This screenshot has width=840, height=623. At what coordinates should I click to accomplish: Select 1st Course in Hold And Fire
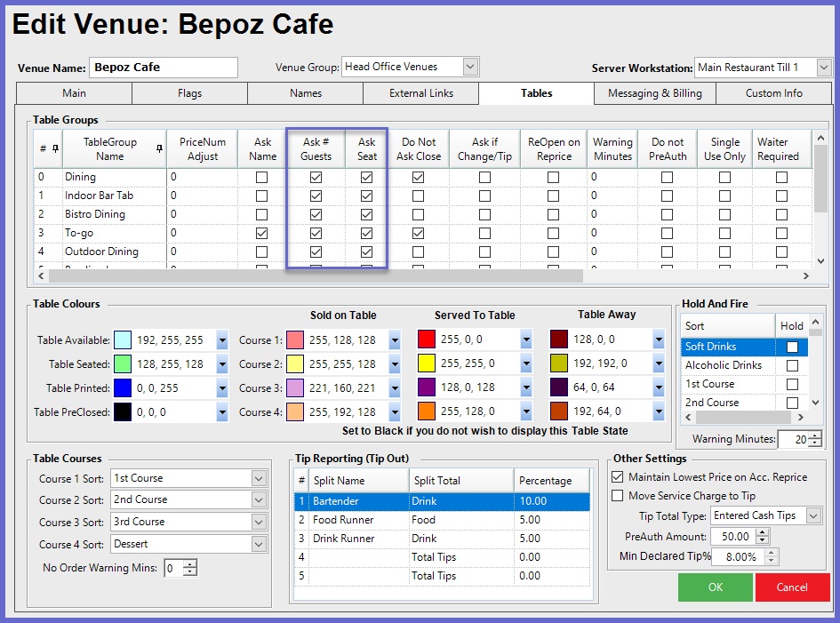710,384
